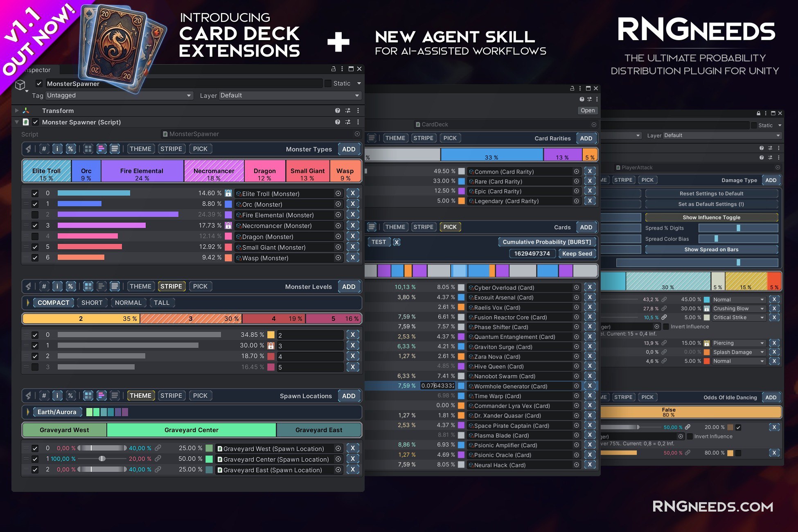Select the COMPACT bar size tab
Screen dimensions: 798x532
tap(54, 302)
